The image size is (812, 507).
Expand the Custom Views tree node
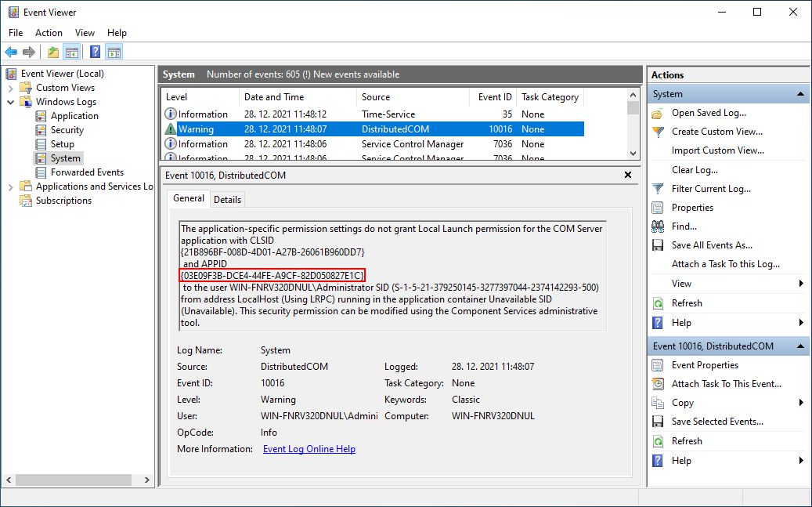point(10,88)
